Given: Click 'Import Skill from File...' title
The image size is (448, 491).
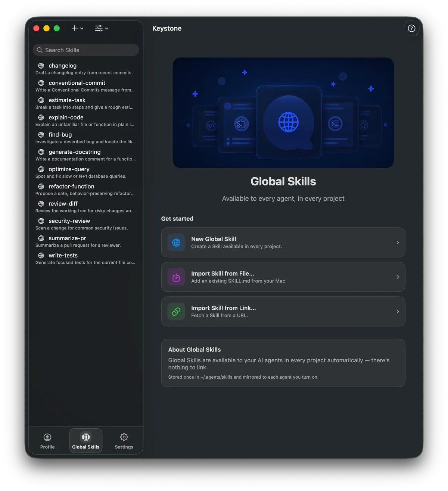Looking at the screenshot, I should point(223,273).
